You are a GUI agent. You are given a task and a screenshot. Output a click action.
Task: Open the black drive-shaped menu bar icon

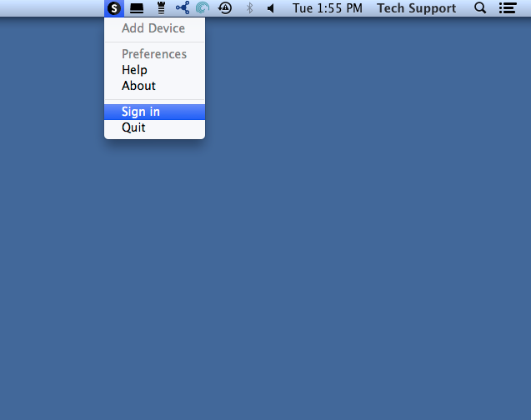tap(137, 8)
